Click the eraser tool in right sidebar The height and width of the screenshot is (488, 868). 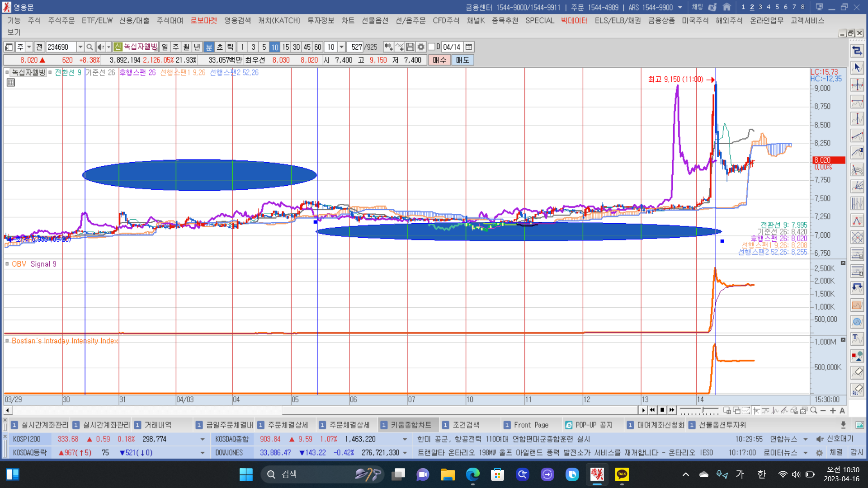(x=857, y=372)
